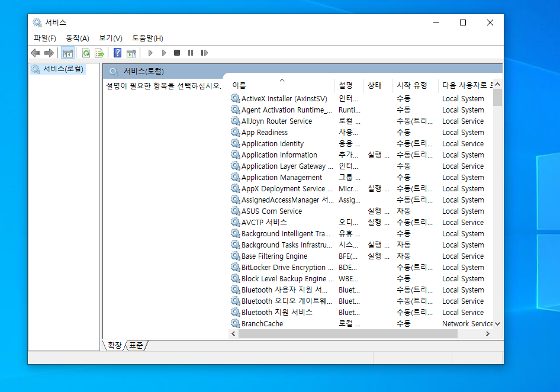
Task: Toggle the Show/Hide Console Tree icon
Action: [68, 53]
